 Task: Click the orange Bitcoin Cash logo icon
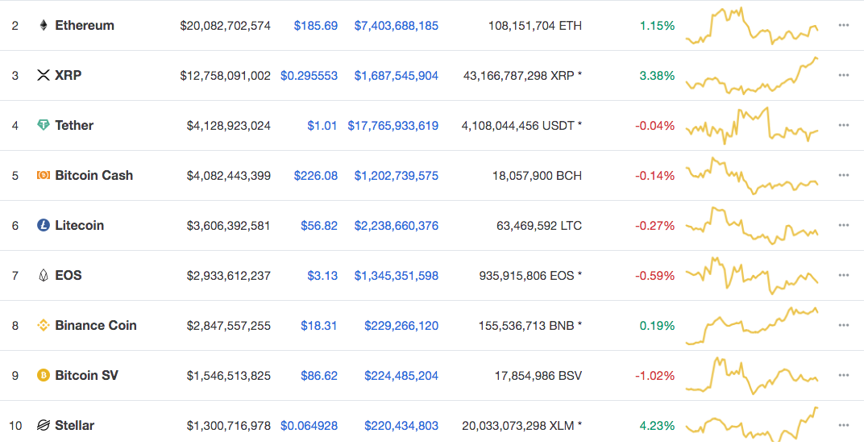44,175
